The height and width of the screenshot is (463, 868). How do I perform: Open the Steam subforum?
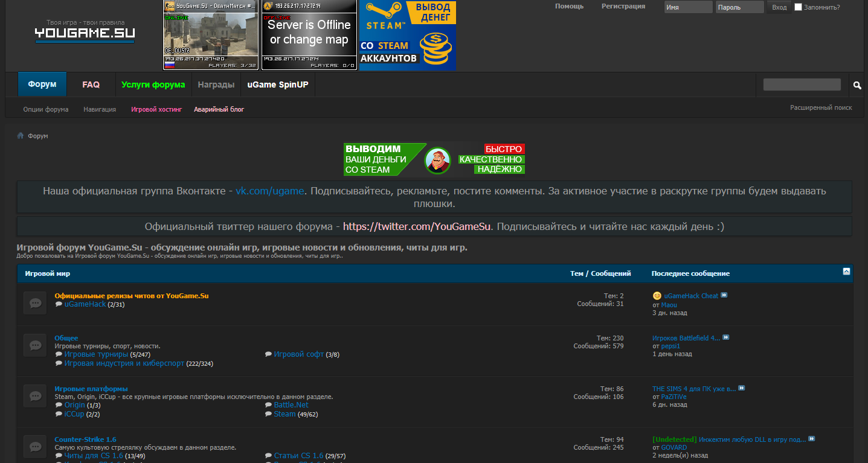(x=285, y=414)
